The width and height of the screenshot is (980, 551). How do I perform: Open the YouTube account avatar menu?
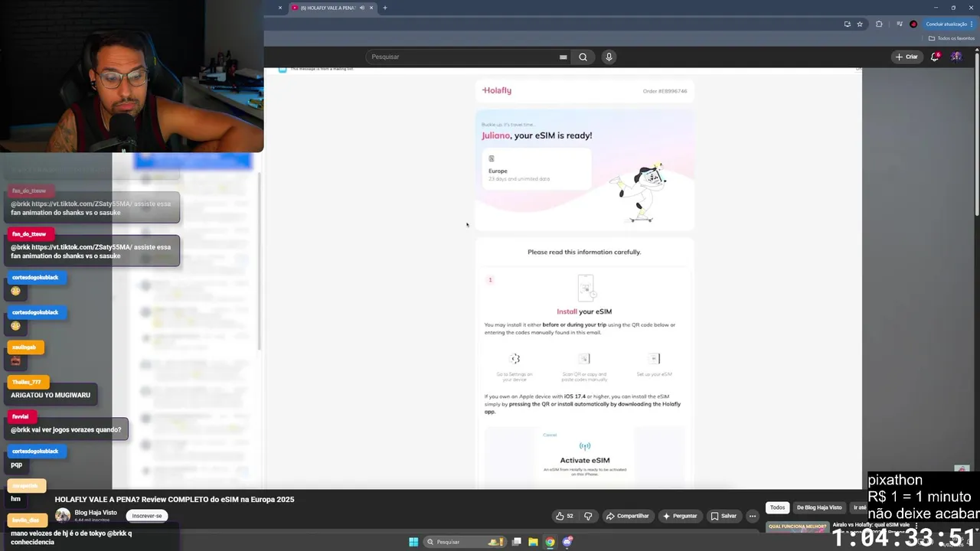(x=956, y=57)
